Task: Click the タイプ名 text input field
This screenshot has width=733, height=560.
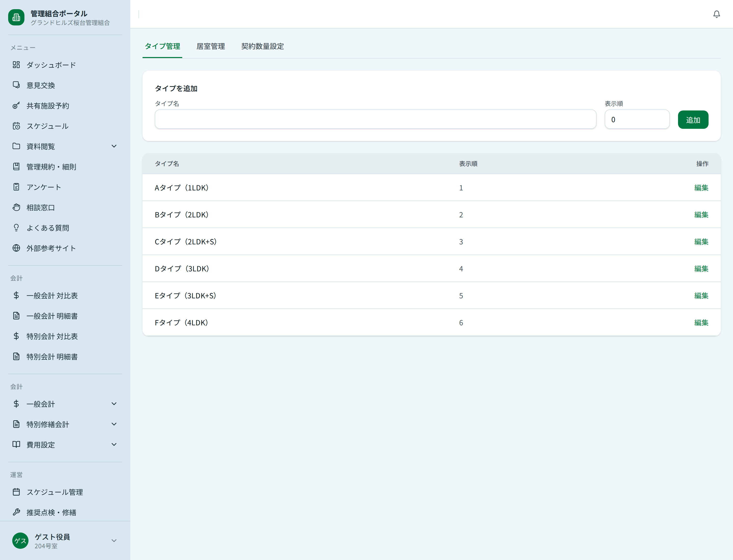Action: [375, 119]
